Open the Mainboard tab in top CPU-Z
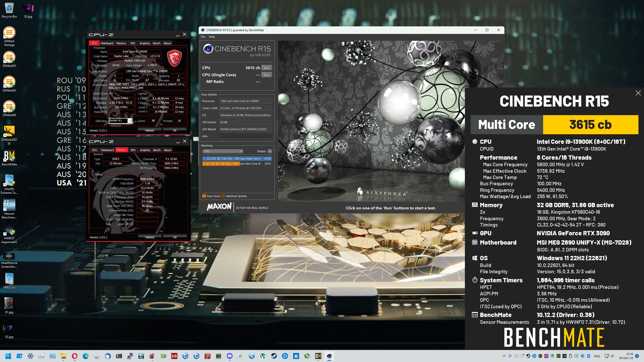The image size is (644, 362). point(107,43)
